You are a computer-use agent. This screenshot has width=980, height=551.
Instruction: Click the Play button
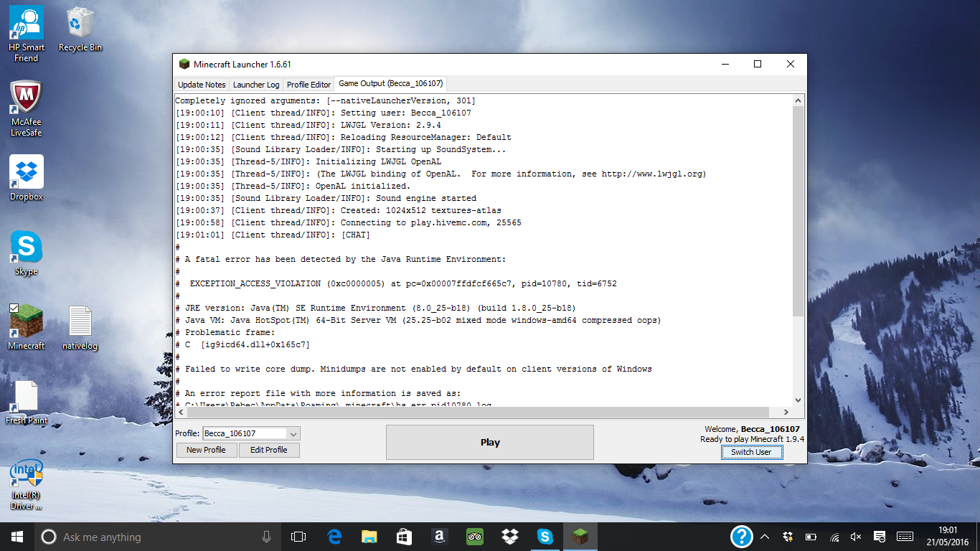click(490, 442)
